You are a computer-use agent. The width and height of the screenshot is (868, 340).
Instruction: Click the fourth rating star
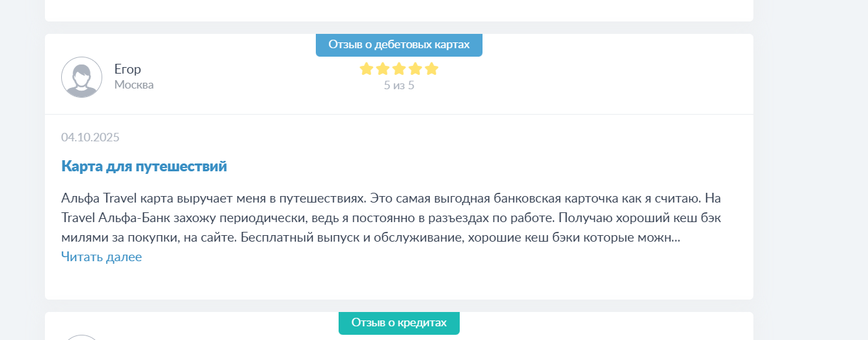415,69
